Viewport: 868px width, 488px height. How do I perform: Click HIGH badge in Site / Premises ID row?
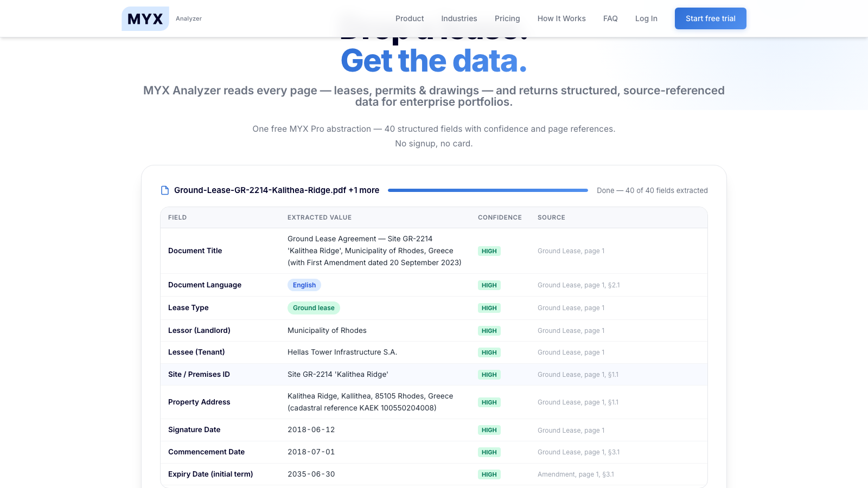tap(489, 375)
